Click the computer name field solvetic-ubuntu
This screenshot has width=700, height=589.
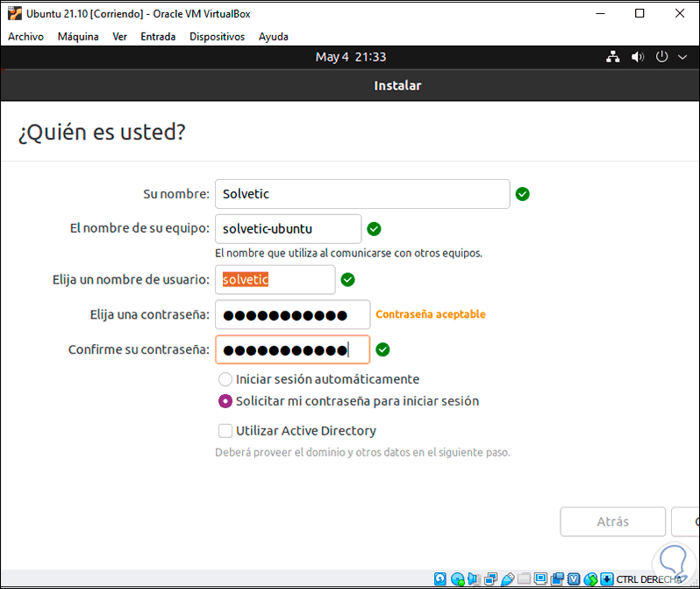click(x=289, y=229)
